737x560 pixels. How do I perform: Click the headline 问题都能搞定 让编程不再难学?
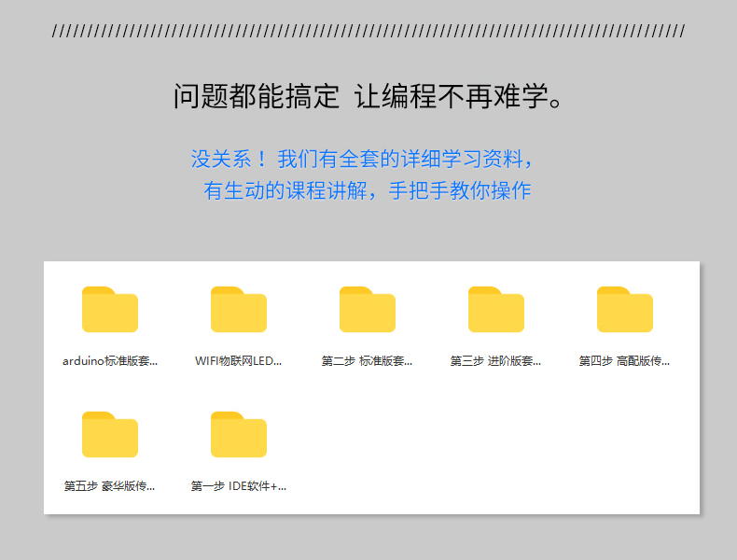pyautogui.click(x=368, y=96)
